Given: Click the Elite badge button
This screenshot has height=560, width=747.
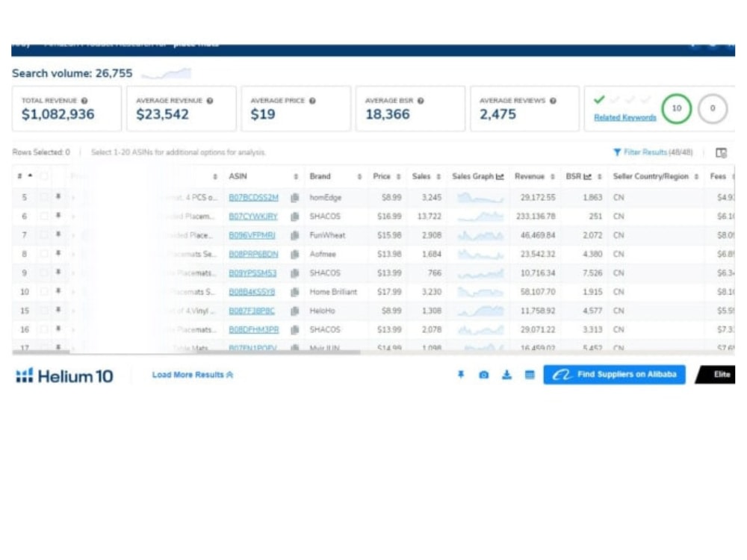Looking at the screenshot, I should point(716,375).
